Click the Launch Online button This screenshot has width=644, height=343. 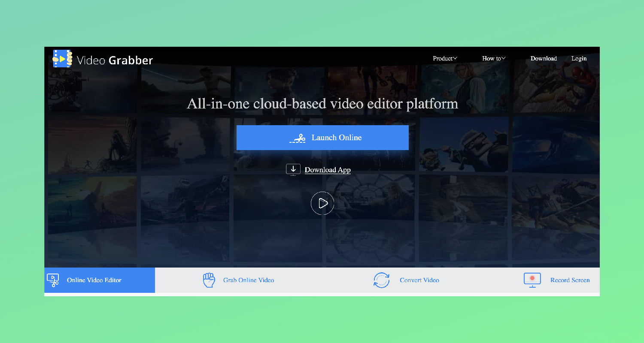tap(322, 138)
